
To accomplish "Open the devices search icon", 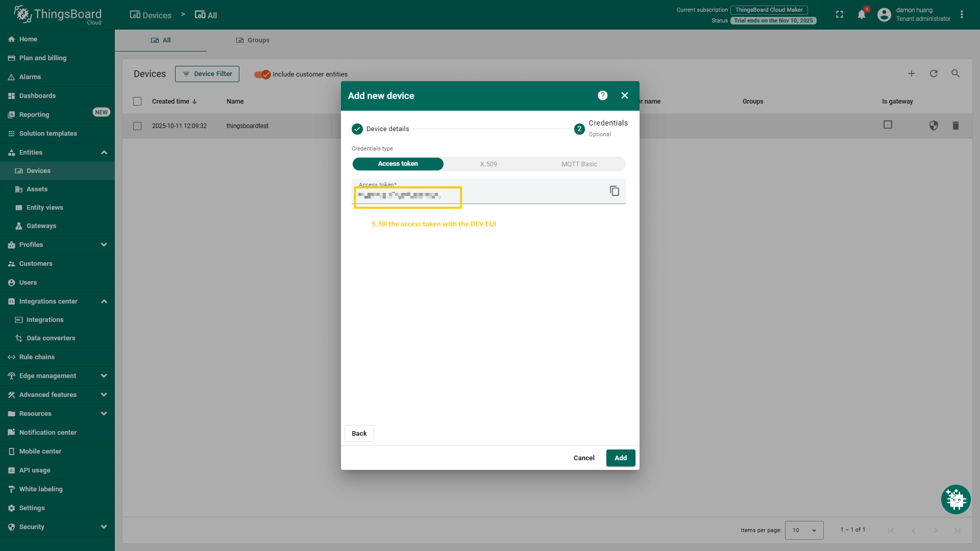I will pyautogui.click(x=955, y=73).
